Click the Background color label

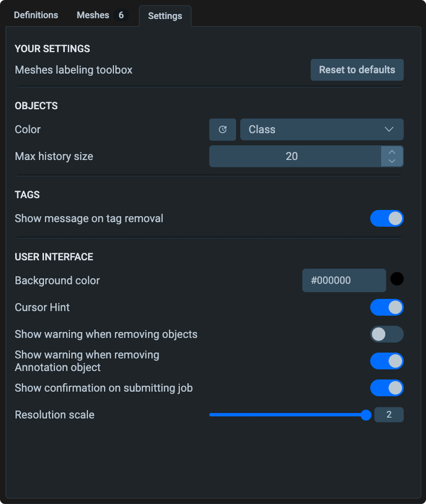57,281
